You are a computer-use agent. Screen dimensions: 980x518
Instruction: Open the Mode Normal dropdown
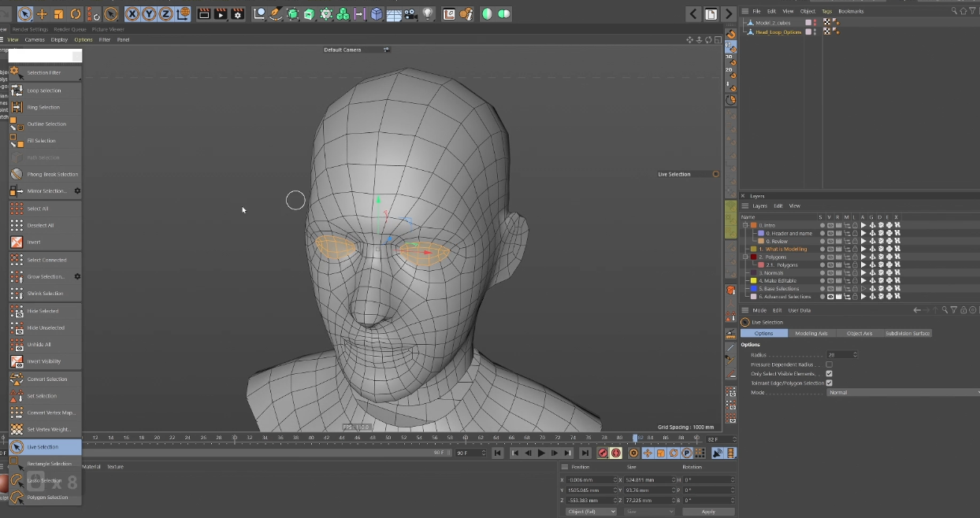[903, 392]
